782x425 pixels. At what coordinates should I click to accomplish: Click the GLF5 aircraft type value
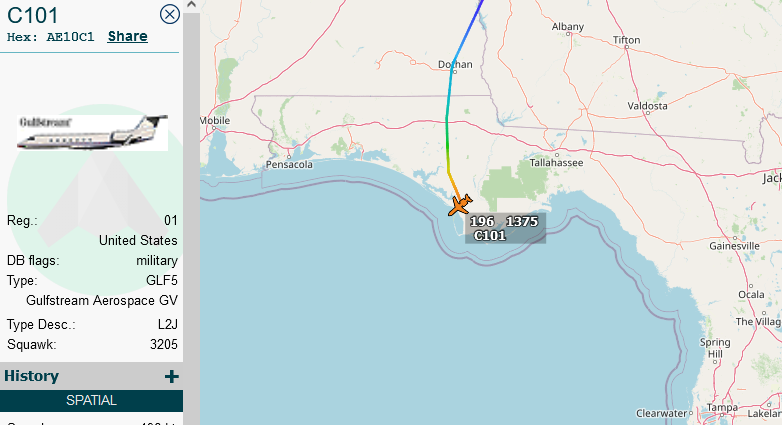[x=162, y=280]
